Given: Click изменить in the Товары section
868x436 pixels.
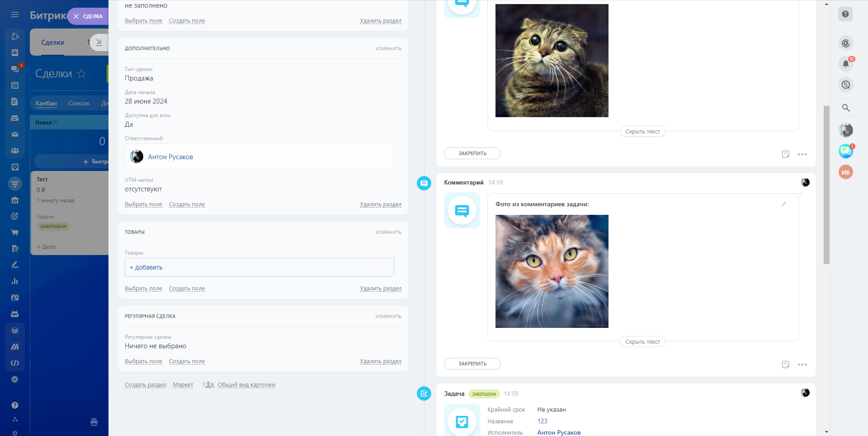Looking at the screenshot, I should [388, 232].
